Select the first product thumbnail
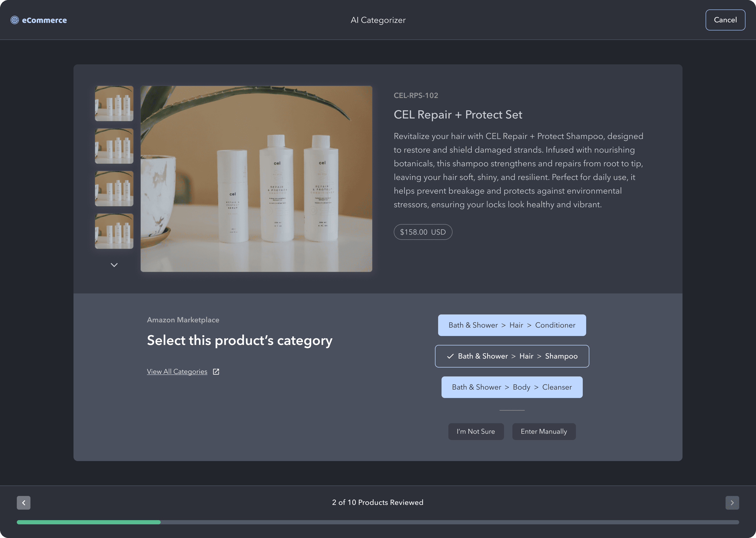The width and height of the screenshot is (756, 538). click(x=114, y=103)
